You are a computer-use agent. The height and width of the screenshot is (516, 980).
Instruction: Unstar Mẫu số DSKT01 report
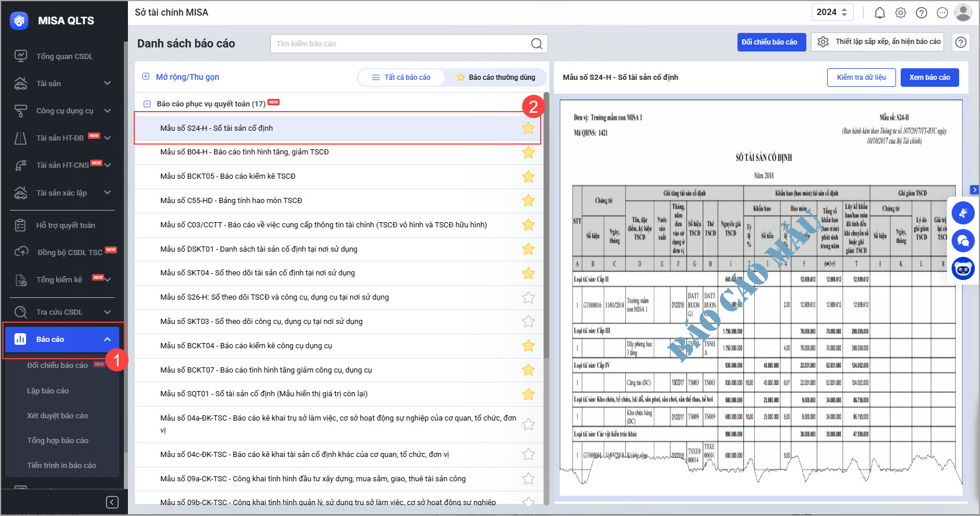pos(528,249)
